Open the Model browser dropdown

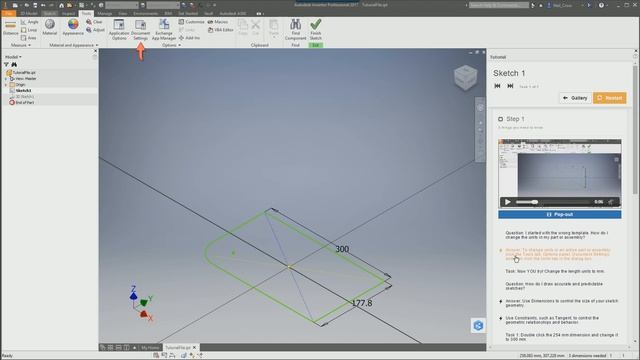pos(13,57)
